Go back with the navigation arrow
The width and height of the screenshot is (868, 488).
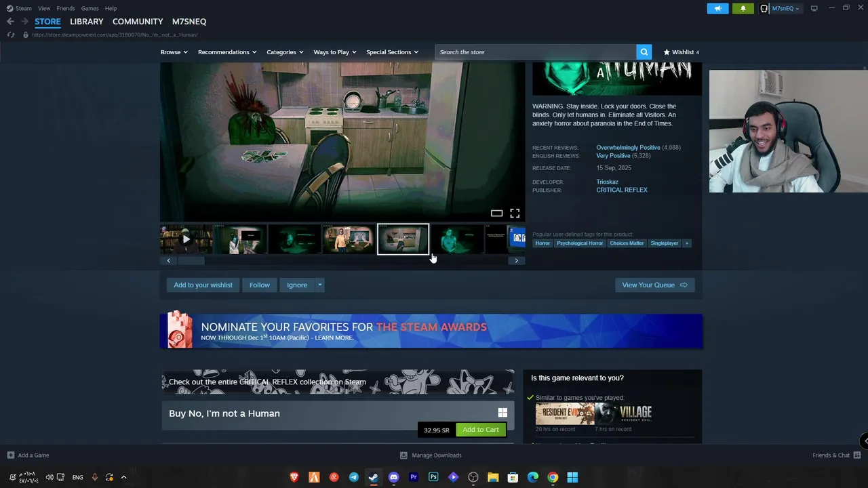[10, 22]
